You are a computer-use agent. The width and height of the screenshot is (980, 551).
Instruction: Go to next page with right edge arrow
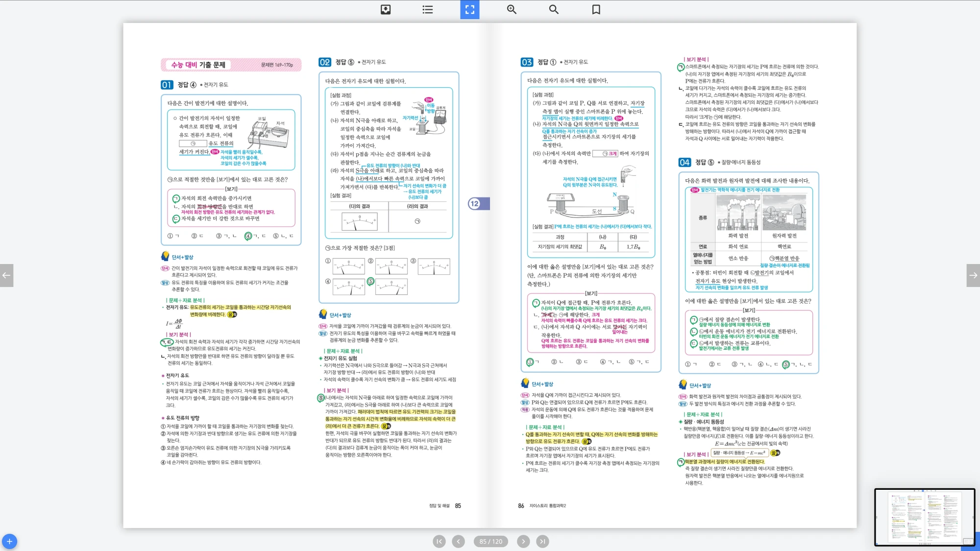(973, 275)
